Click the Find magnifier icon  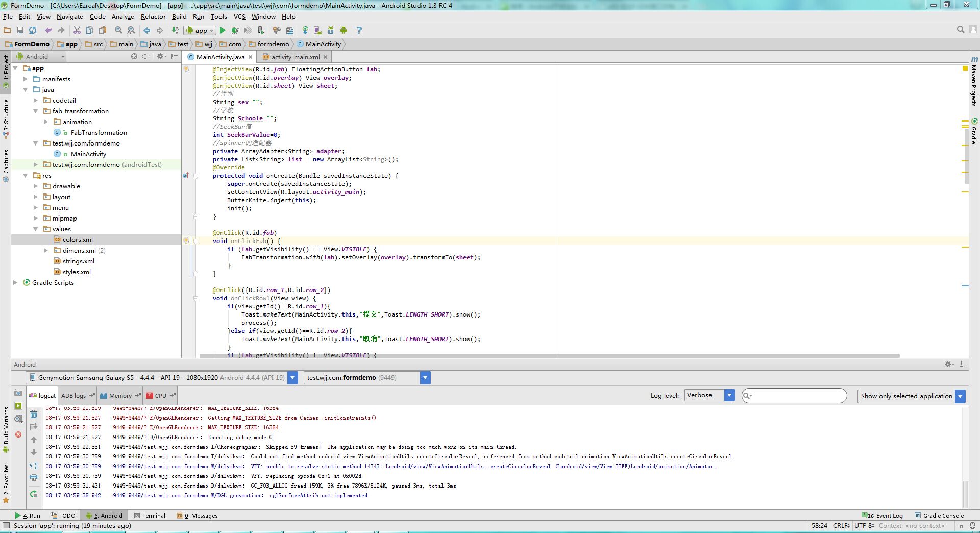pyautogui.click(x=118, y=30)
